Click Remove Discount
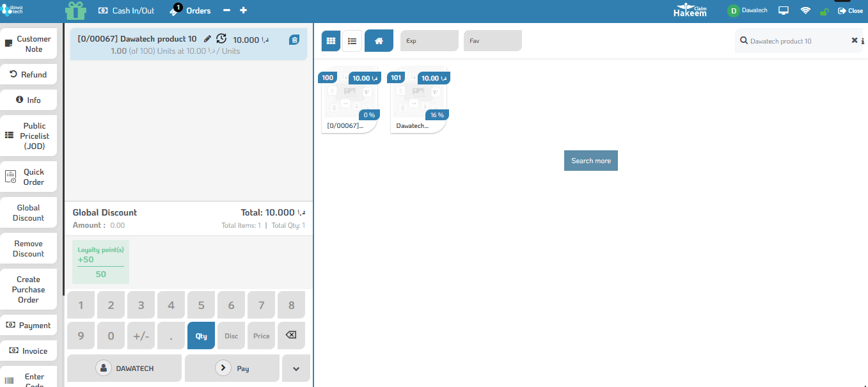The height and width of the screenshot is (387, 868). (x=28, y=248)
